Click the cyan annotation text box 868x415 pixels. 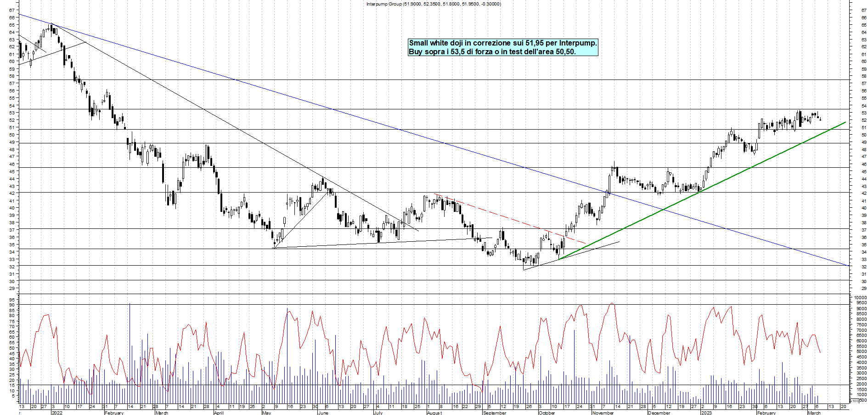[503, 47]
